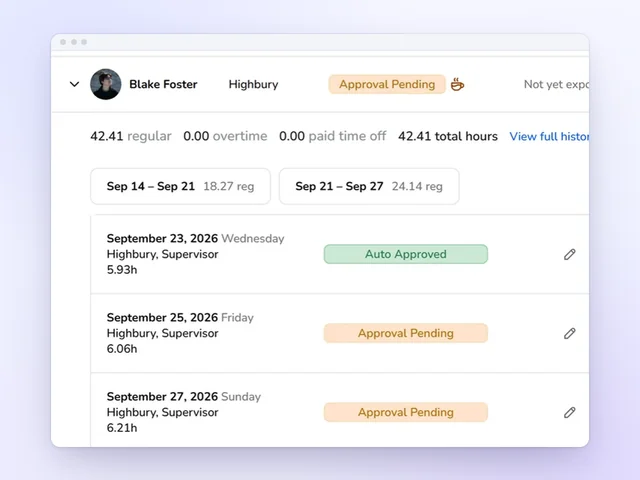The width and height of the screenshot is (640, 480).
Task: Click Approval Pending badge for September 27
Action: (406, 412)
